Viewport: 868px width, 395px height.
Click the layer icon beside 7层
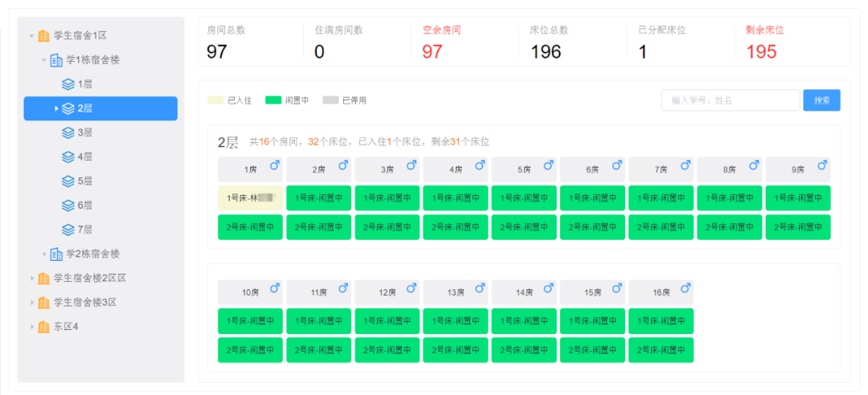[x=68, y=230]
